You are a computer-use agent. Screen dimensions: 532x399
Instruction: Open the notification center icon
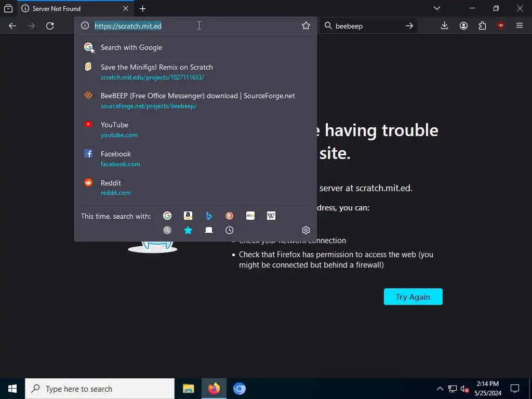(x=515, y=389)
